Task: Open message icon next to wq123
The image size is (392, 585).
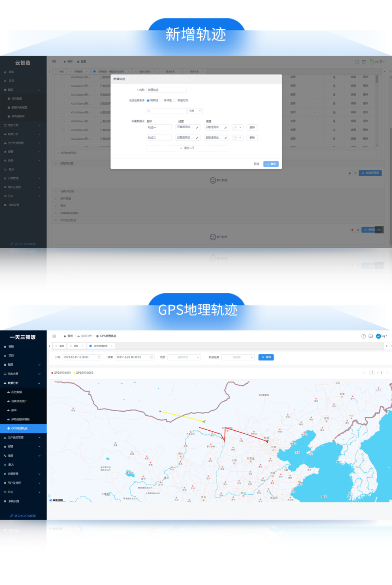Action: tap(364, 61)
